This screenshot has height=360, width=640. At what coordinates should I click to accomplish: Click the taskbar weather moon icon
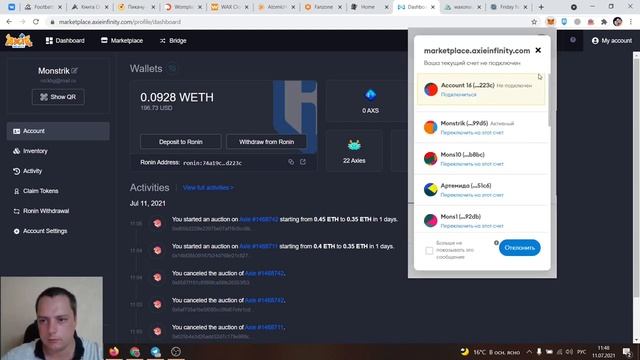point(465,351)
